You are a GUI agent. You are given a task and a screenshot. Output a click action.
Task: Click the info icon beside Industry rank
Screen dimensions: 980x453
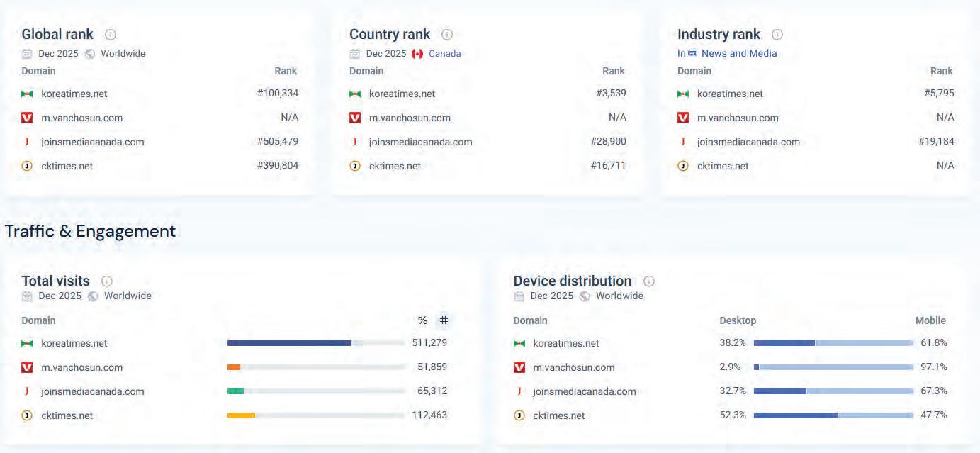(777, 34)
